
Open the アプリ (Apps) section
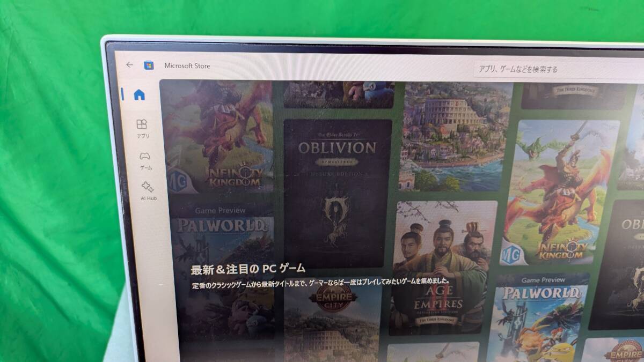[x=142, y=129]
